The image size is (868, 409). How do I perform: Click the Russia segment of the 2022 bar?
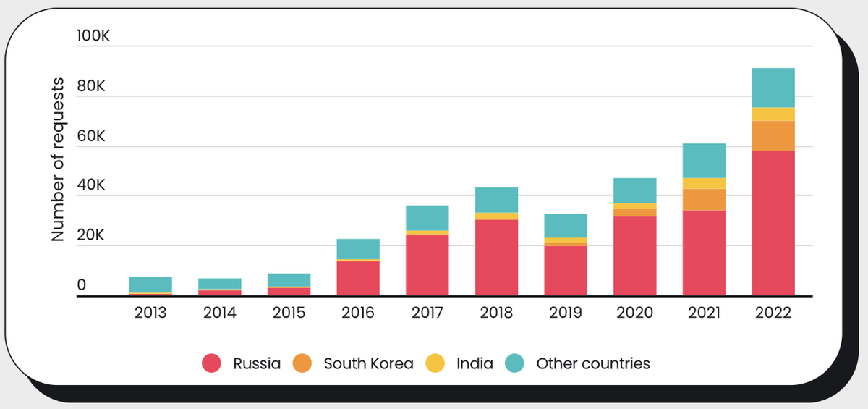773,223
